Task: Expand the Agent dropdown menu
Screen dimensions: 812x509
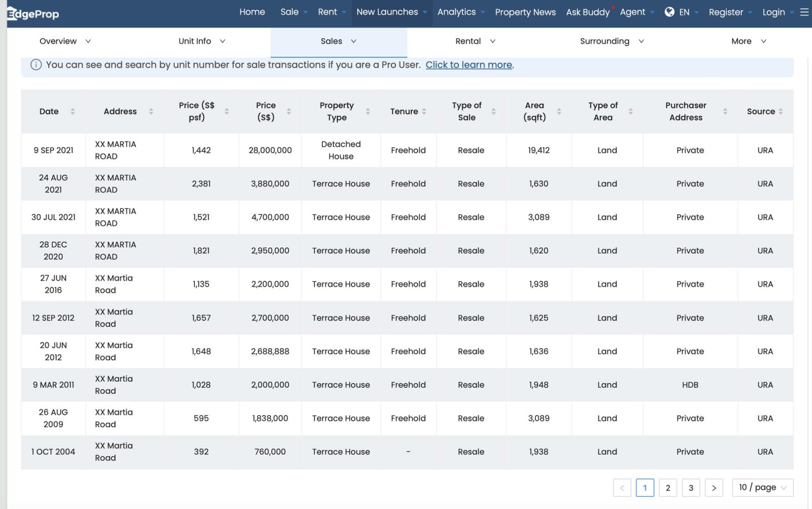Action: click(x=637, y=12)
